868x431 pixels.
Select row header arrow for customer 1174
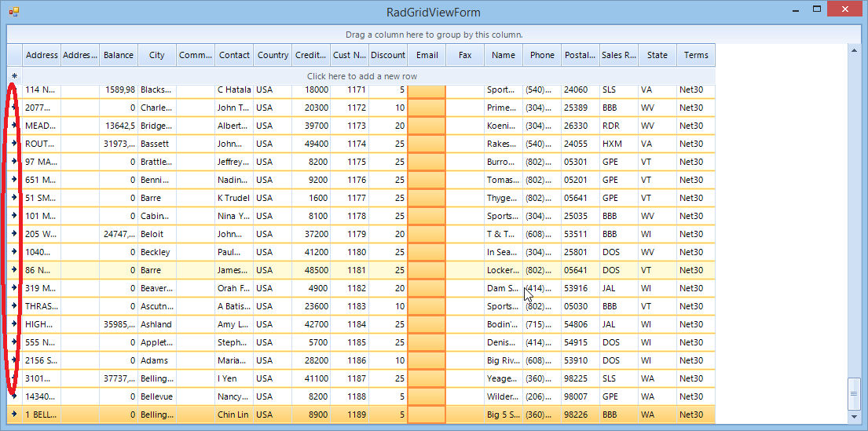point(14,144)
